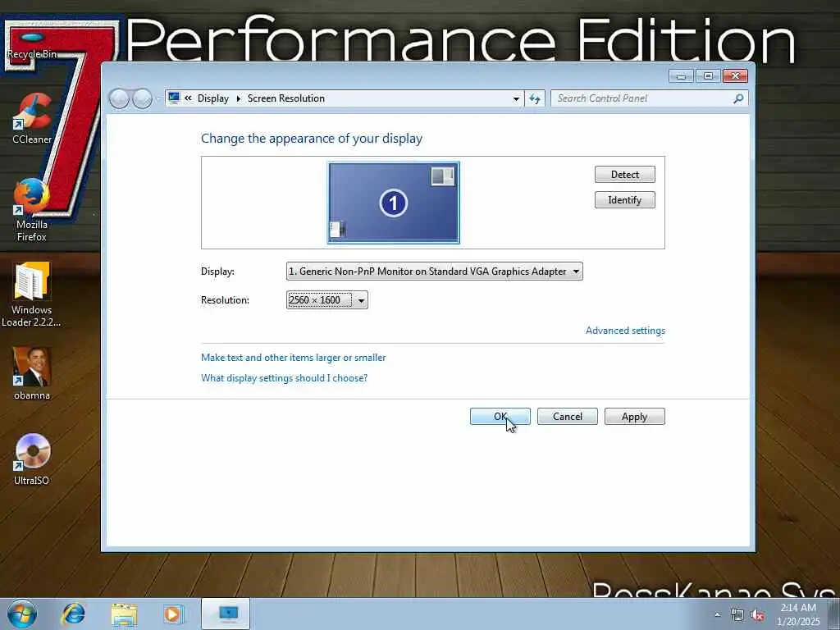Open the Windows Start menu orb
The image size is (840, 630).
click(22, 614)
